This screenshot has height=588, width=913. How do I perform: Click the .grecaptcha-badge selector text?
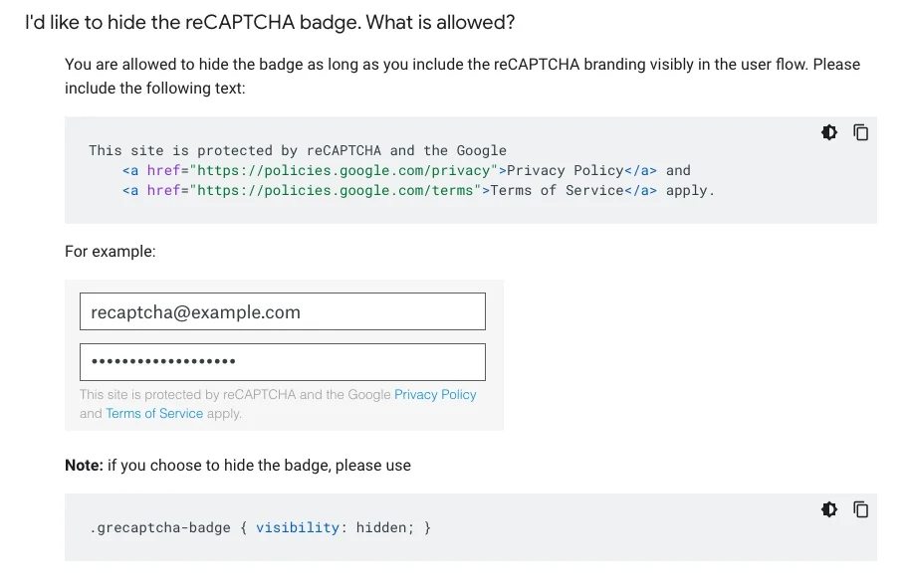(x=160, y=527)
